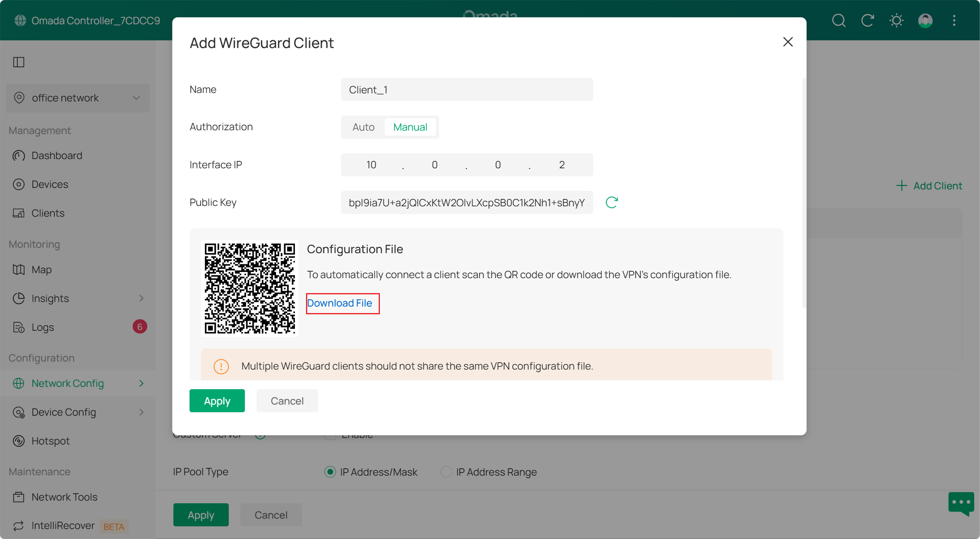Open the three-dot more options menu
The height and width of the screenshot is (539, 980).
point(954,20)
